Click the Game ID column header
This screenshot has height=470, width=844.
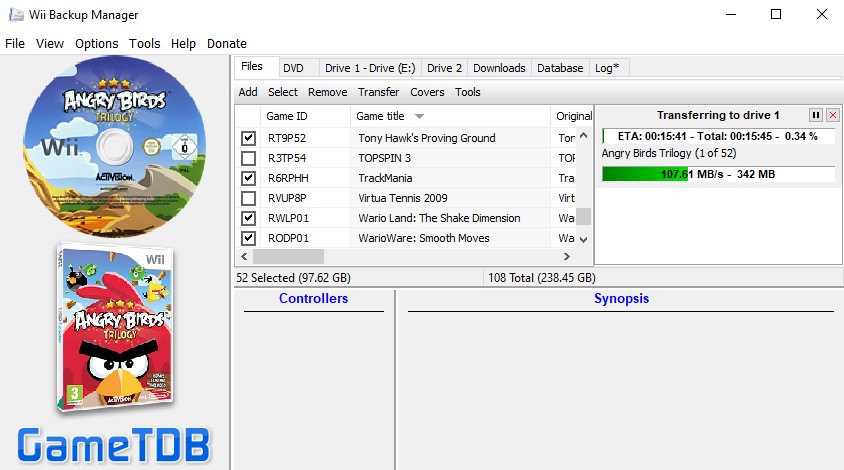click(305, 116)
